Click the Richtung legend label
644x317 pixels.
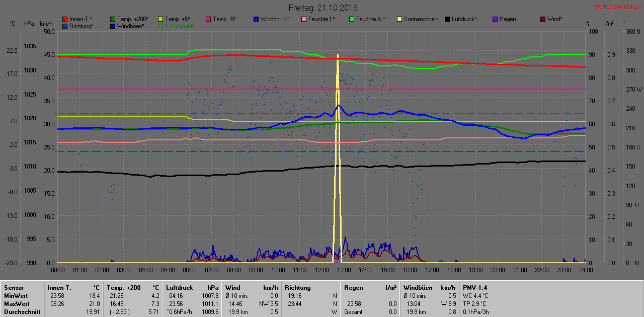[x=81, y=26]
